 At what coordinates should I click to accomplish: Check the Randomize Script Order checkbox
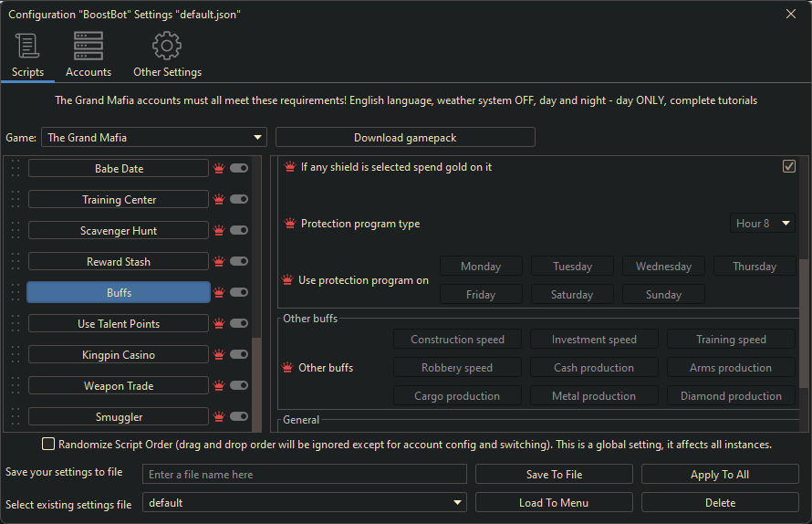pos(48,445)
